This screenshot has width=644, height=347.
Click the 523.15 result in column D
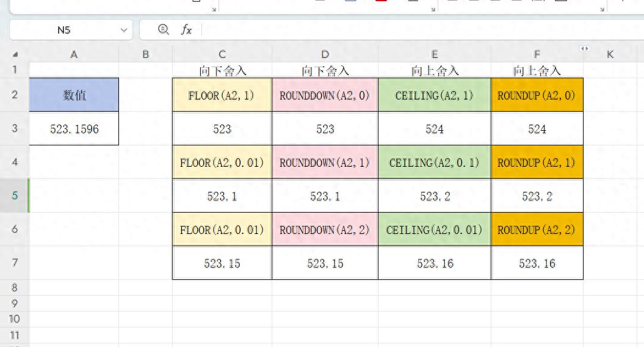pyautogui.click(x=325, y=263)
